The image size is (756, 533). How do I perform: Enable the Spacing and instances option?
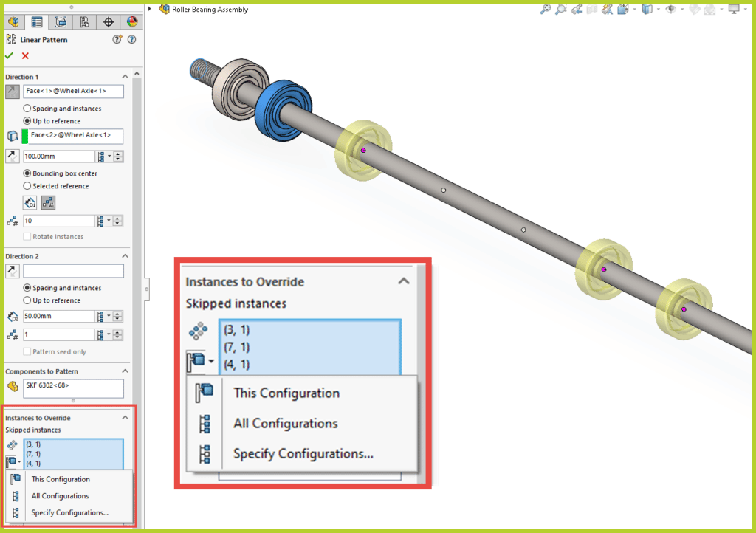click(28, 109)
